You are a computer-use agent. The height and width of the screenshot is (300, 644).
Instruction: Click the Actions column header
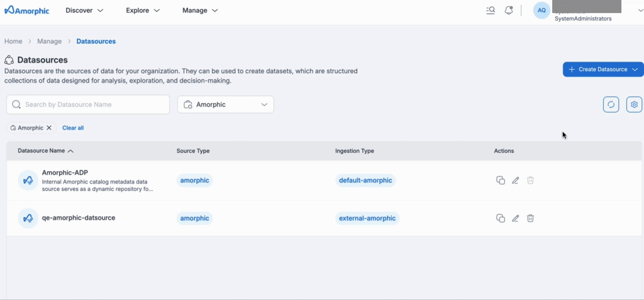(x=504, y=151)
